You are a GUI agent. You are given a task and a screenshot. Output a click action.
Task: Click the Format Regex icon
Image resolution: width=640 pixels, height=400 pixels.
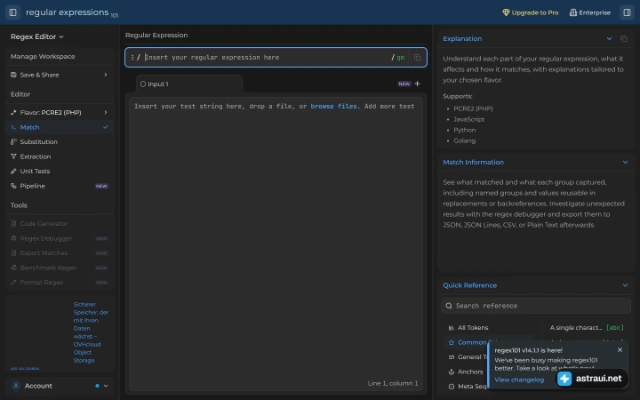[13, 282]
